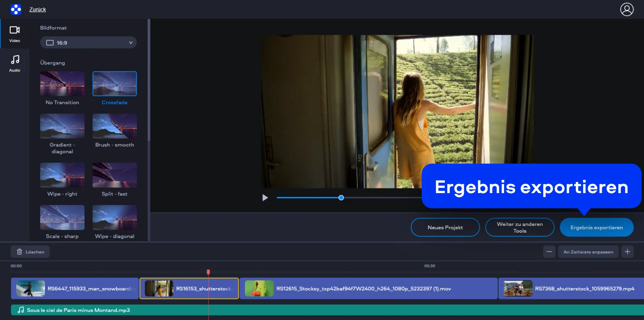Image resolution: width=644 pixels, height=320 pixels.
Task: Apply the Gradient - diagonal transition
Action: tap(62, 126)
